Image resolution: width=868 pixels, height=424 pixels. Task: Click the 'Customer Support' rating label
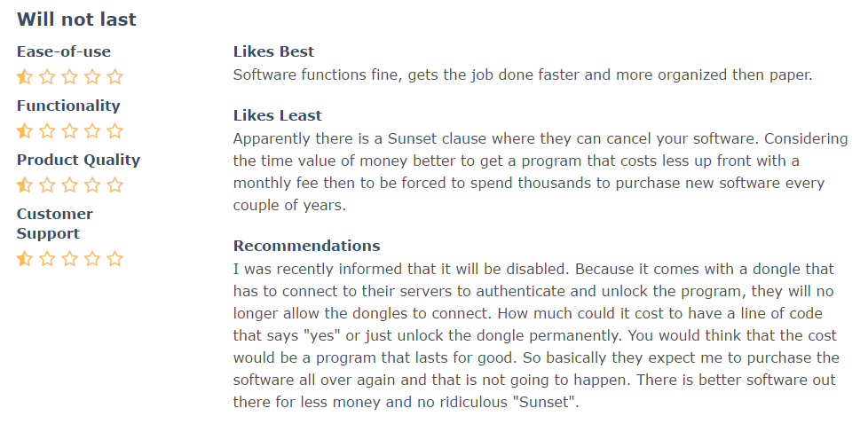[55, 224]
